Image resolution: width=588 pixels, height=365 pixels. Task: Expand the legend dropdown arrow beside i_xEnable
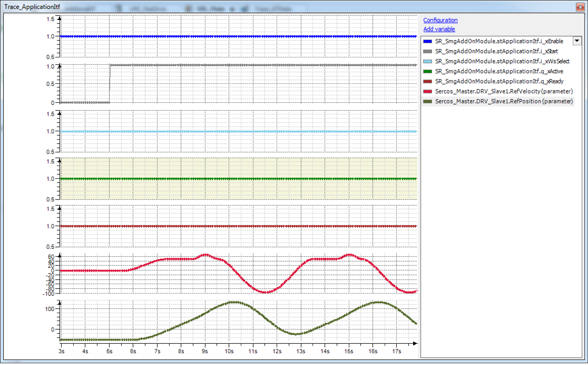pyautogui.click(x=577, y=41)
